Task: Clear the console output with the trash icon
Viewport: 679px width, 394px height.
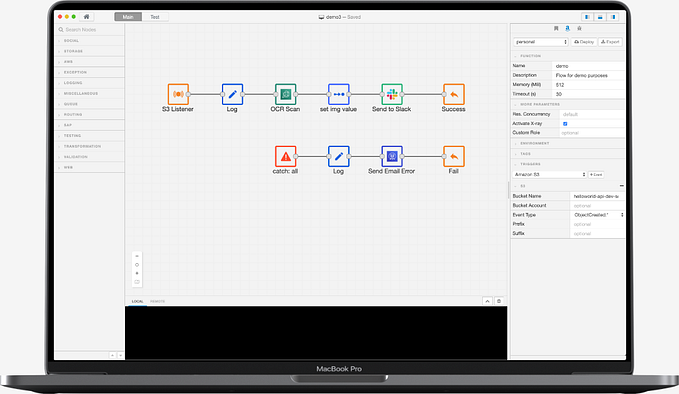Action: (x=499, y=301)
